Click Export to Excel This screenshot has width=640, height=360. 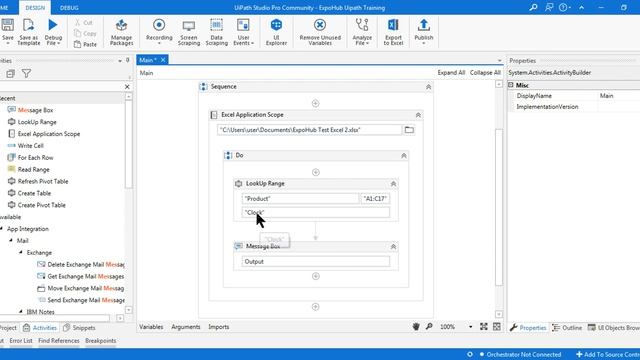point(393,32)
